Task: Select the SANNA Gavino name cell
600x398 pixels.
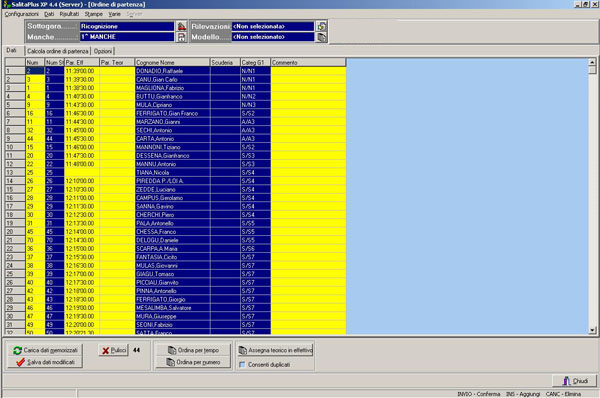Action: tap(172, 206)
